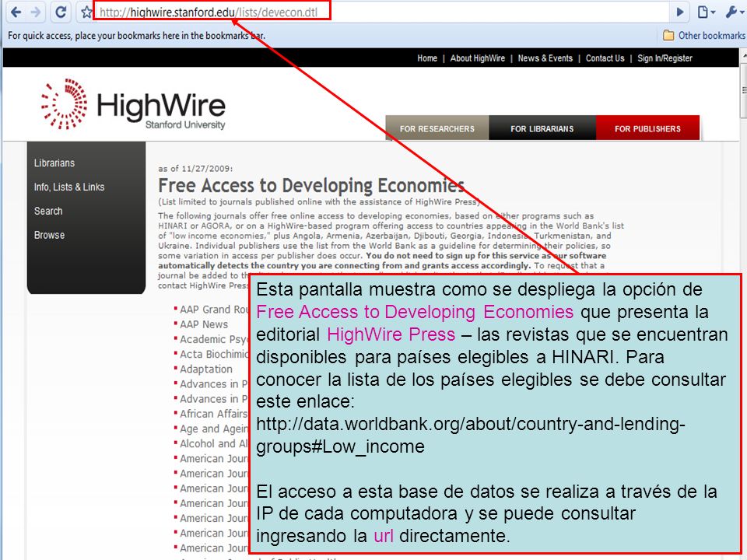The image size is (747, 560).
Task: Open the page menu icon
Action: coord(706,12)
